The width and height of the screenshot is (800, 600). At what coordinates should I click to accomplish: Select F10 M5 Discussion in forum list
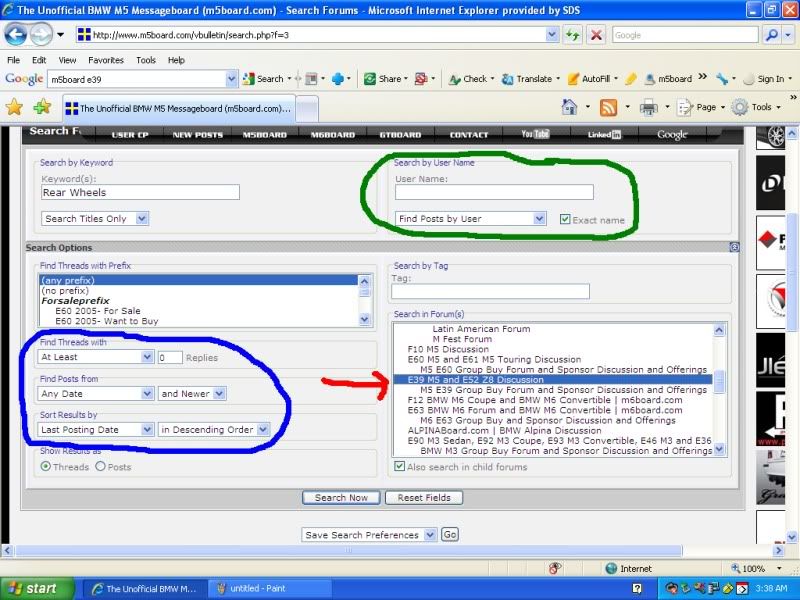(x=448, y=349)
